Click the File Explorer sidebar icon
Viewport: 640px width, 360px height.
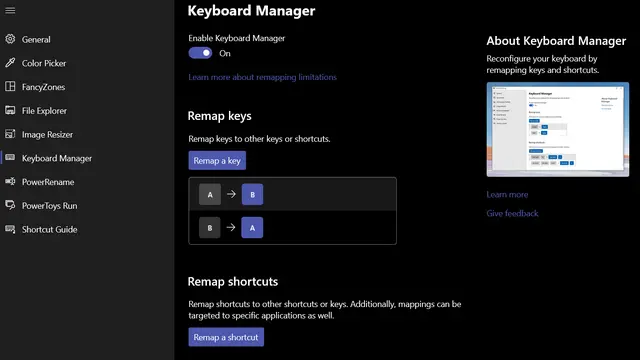pyautogui.click(x=10, y=110)
